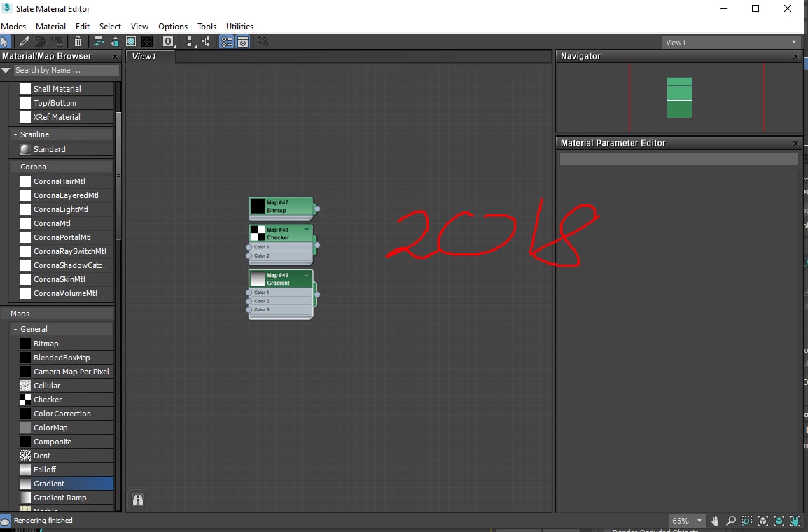The height and width of the screenshot is (532, 808).
Task: Activate Pick Material From Object eyedropper
Action: click(25, 42)
